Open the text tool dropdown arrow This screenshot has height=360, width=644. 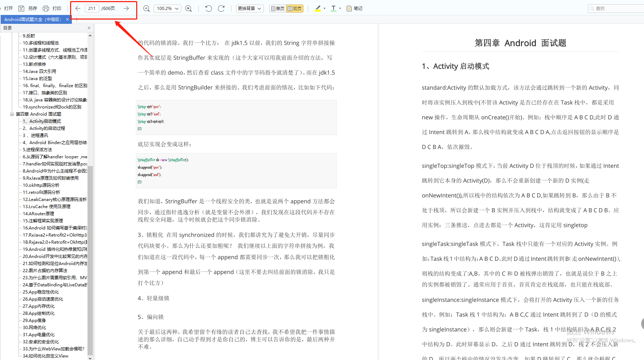340,8
